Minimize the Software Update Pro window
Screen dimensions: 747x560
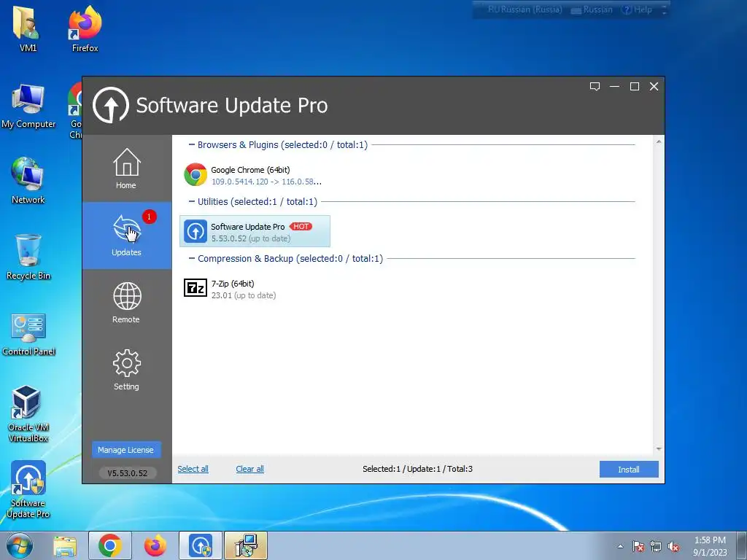click(614, 86)
